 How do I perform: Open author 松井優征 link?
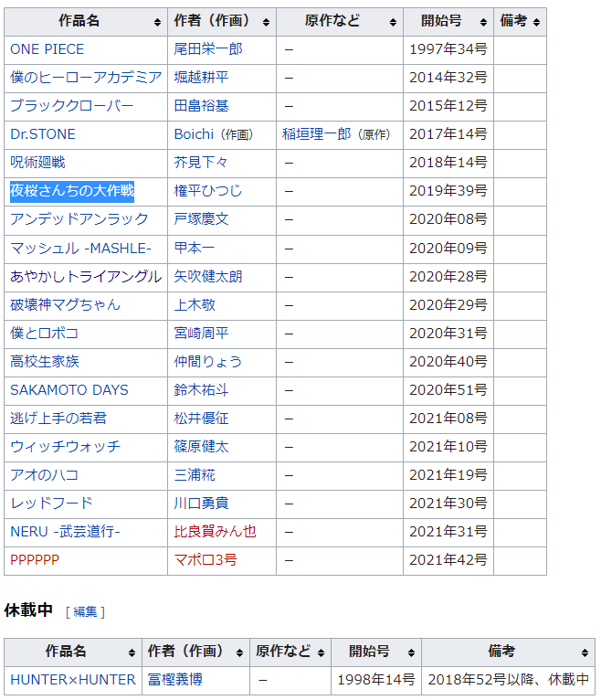pos(201,419)
